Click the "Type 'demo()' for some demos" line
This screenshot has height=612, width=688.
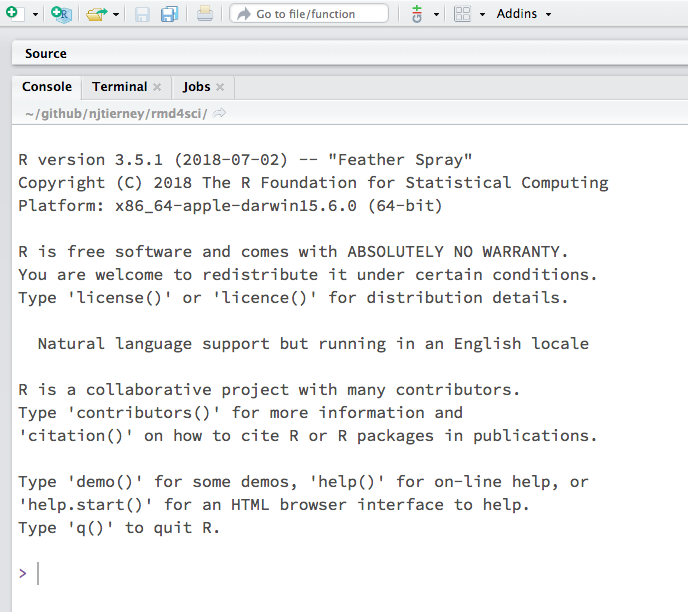coord(303,482)
